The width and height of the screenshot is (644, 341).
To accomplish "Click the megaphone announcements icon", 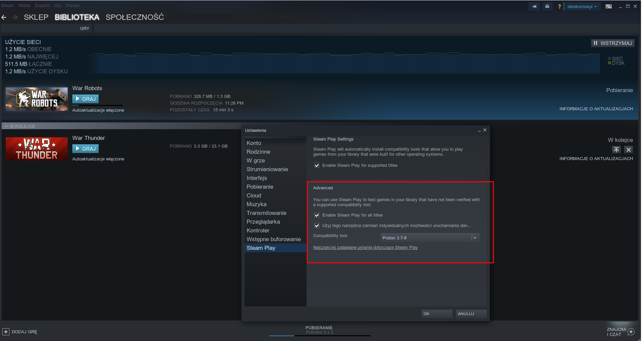I will [x=534, y=6].
